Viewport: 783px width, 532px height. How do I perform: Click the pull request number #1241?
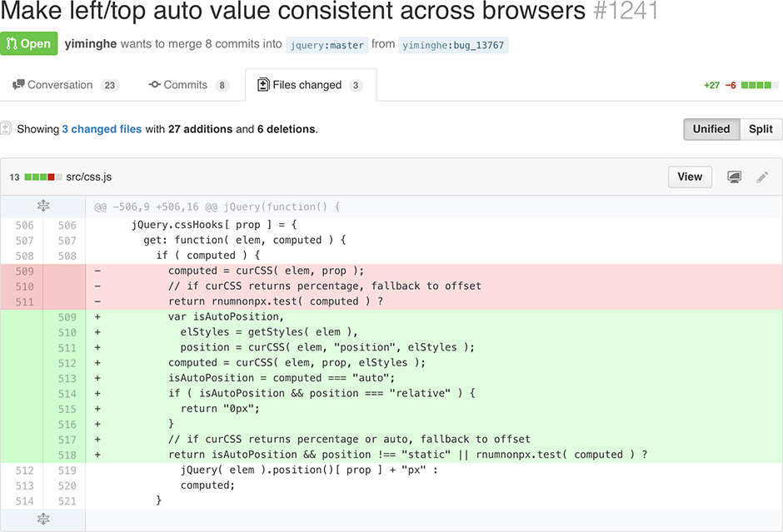pyautogui.click(x=626, y=11)
